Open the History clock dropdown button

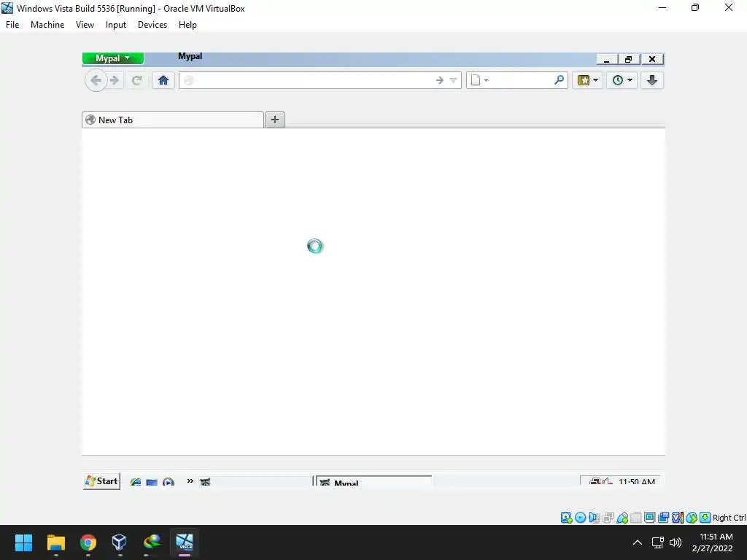coord(622,80)
